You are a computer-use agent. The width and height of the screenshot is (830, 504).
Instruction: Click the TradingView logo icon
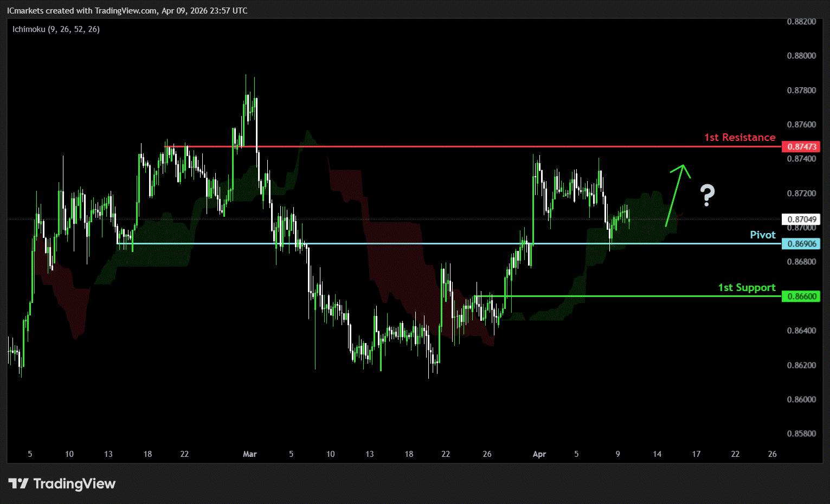coord(18,483)
